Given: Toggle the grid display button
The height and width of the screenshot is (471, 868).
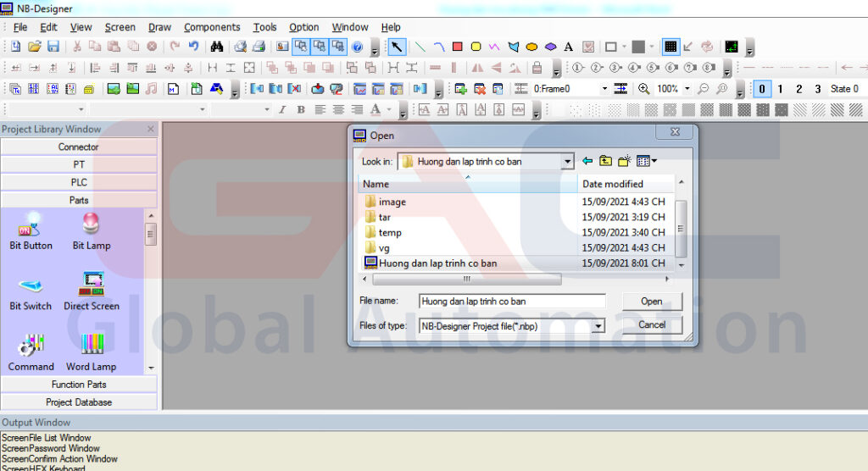Looking at the screenshot, I should click(x=670, y=47).
